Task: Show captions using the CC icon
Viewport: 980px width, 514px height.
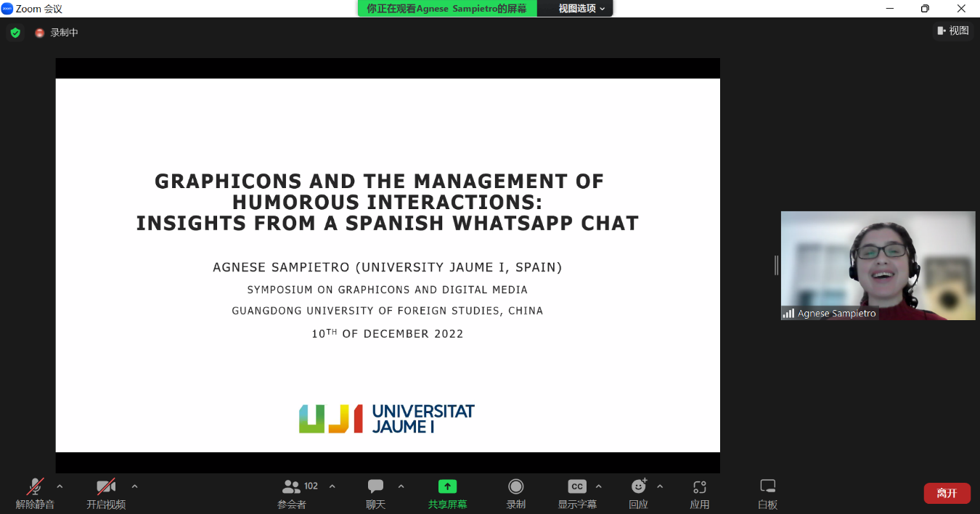Action: [x=577, y=486]
